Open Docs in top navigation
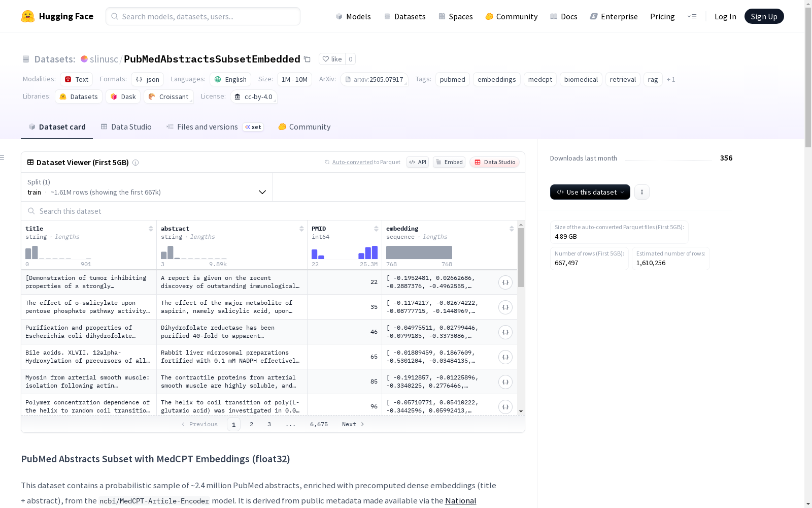The width and height of the screenshot is (812, 508). 564,16
